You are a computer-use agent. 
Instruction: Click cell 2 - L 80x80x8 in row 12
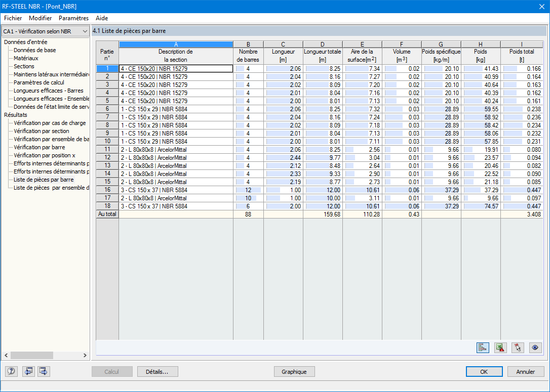click(176, 158)
